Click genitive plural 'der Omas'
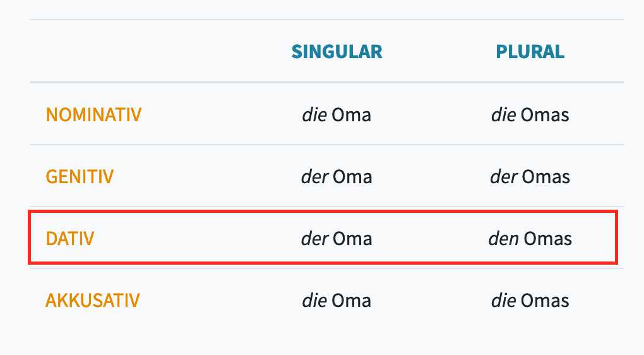Screen dimensions: 644x355 (x=530, y=177)
